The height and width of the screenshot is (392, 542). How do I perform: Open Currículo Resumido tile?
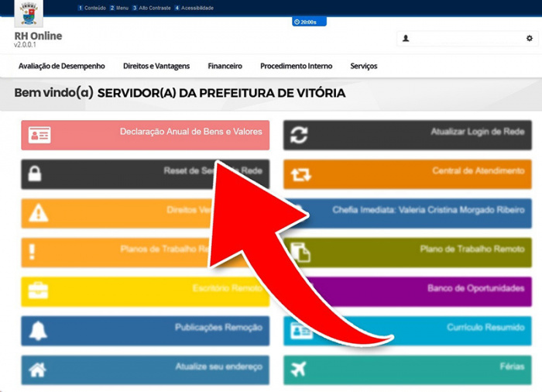(407, 331)
